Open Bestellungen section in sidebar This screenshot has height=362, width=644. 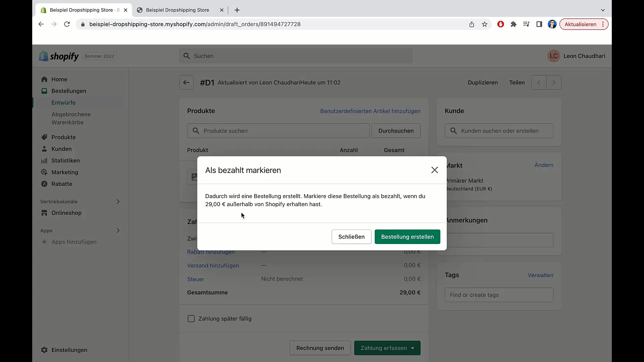(68, 90)
